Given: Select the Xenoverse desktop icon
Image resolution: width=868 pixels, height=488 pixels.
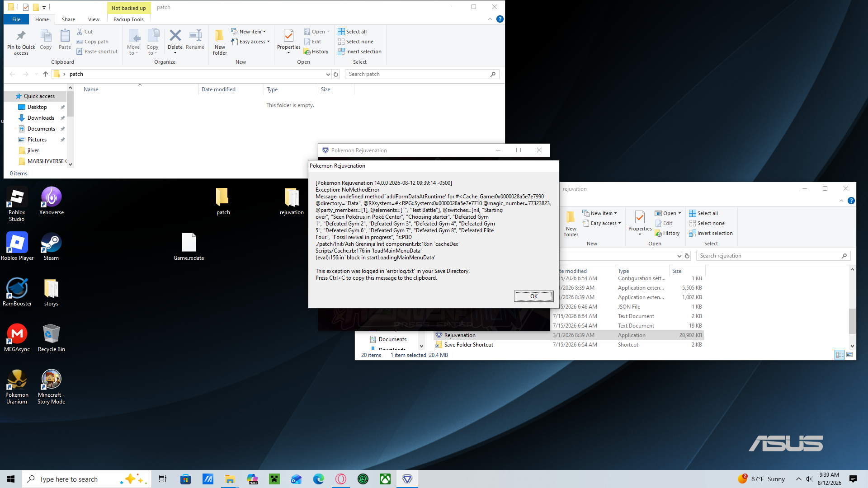Looking at the screenshot, I should [52, 201].
